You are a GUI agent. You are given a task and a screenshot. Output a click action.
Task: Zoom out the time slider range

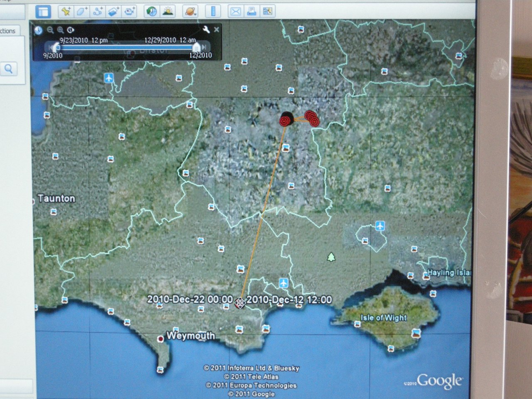click(50, 30)
